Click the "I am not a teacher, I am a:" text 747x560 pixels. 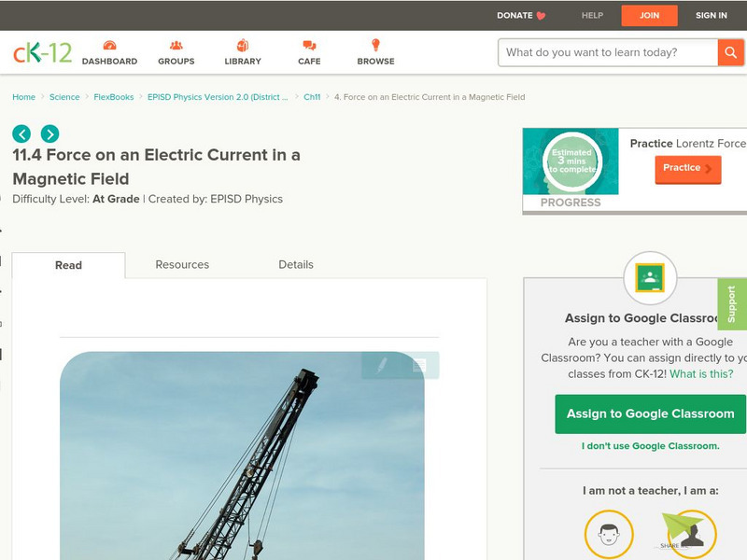650,491
